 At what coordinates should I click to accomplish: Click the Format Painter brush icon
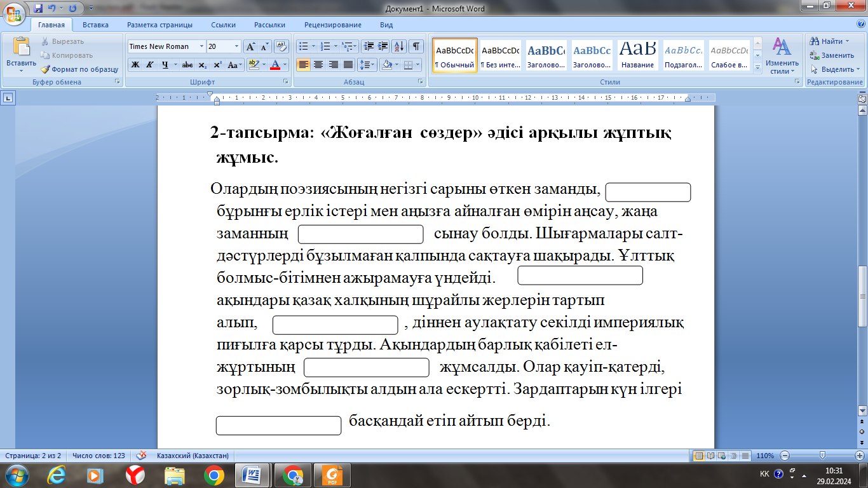[46, 69]
